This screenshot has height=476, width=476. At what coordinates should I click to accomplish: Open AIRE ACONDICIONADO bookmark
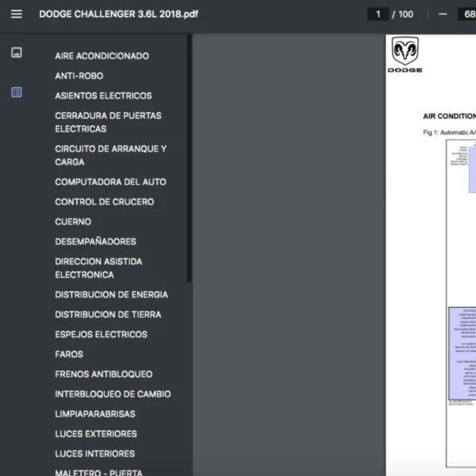(102, 56)
